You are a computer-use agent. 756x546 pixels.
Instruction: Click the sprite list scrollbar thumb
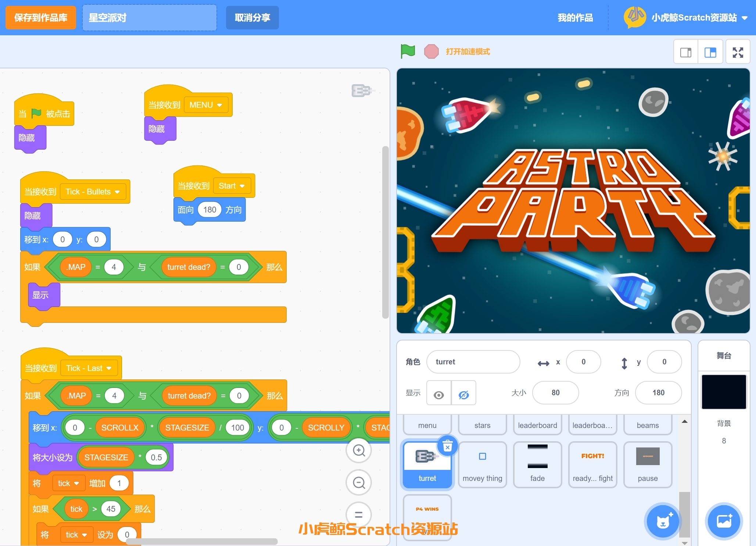click(x=685, y=514)
